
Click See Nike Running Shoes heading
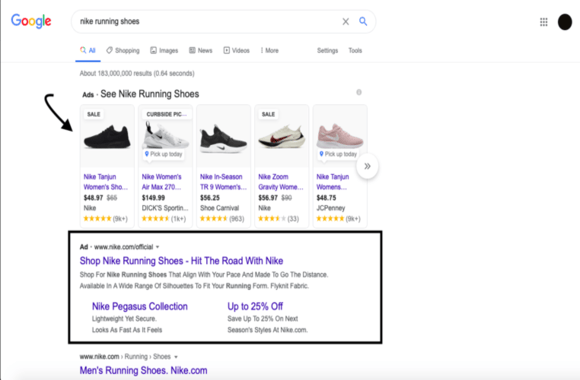coord(150,94)
